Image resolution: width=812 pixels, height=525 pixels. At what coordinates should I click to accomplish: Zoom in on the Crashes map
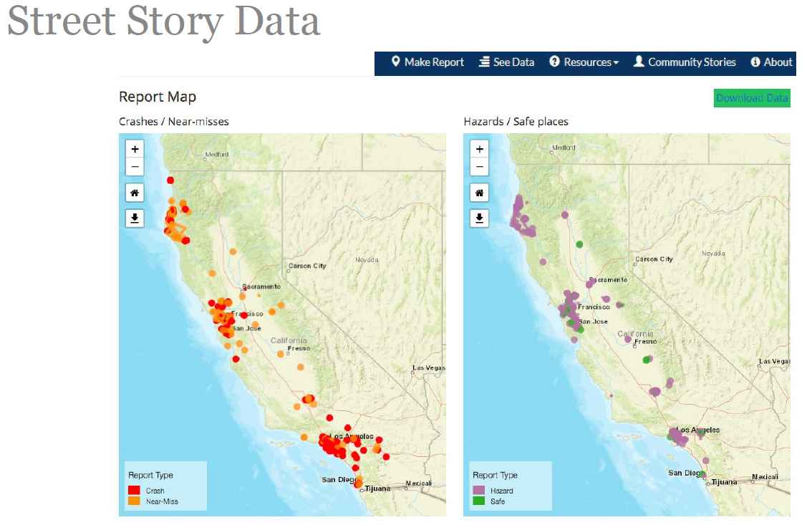click(135, 149)
